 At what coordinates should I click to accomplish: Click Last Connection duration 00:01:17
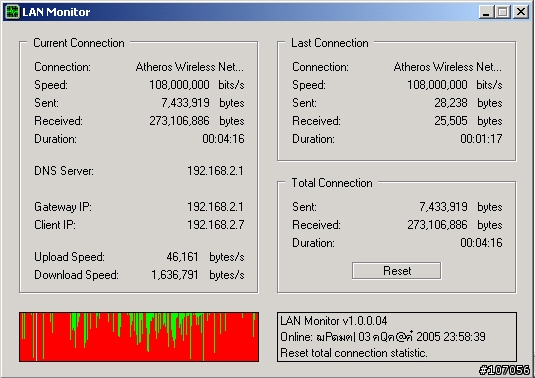pyautogui.click(x=481, y=139)
